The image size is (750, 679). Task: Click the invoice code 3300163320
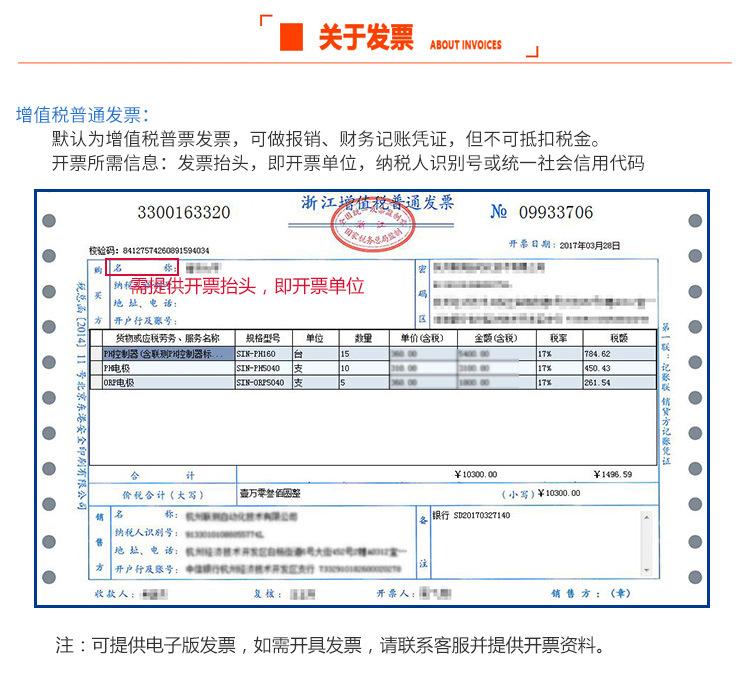pyautogui.click(x=184, y=212)
